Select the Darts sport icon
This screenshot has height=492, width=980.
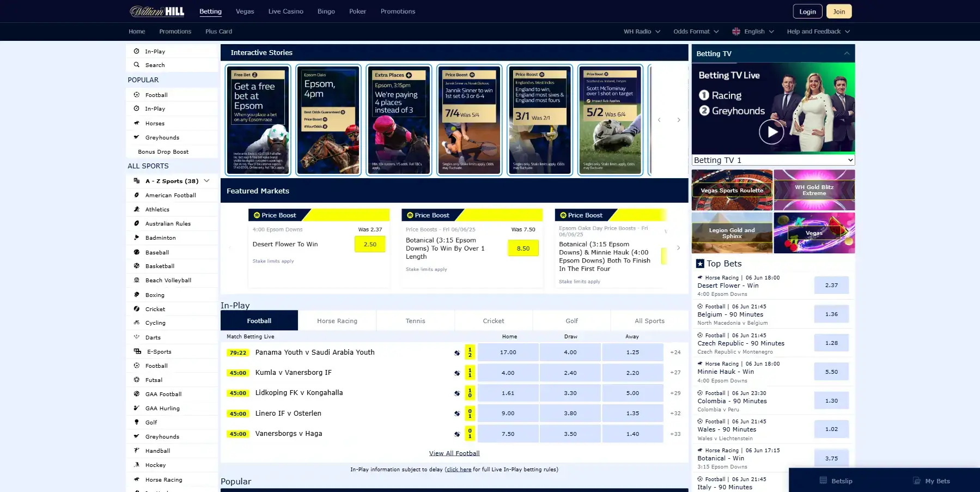tap(136, 337)
